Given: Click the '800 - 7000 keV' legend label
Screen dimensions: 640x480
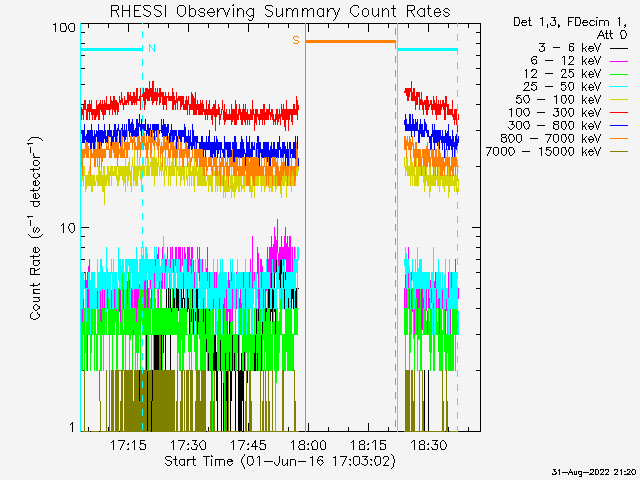Looking at the screenshot, I should pyautogui.click(x=551, y=139).
